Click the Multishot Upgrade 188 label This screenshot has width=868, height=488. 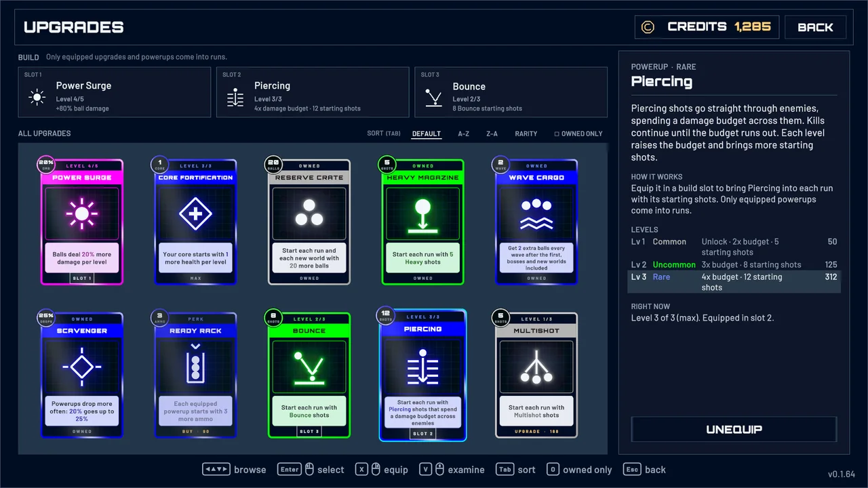[536, 431]
